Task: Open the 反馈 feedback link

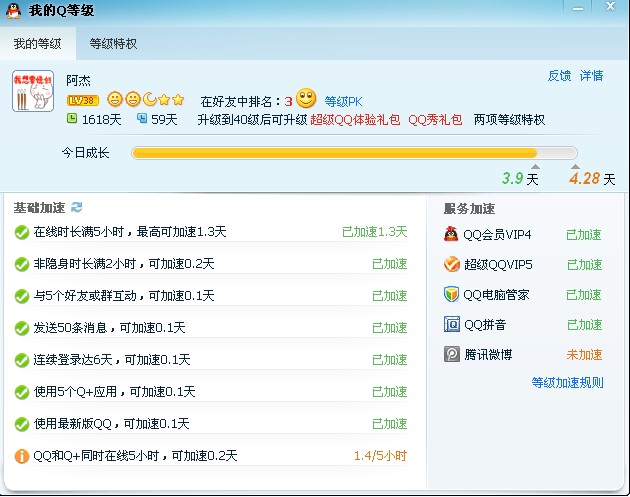Action: pyautogui.click(x=559, y=76)
